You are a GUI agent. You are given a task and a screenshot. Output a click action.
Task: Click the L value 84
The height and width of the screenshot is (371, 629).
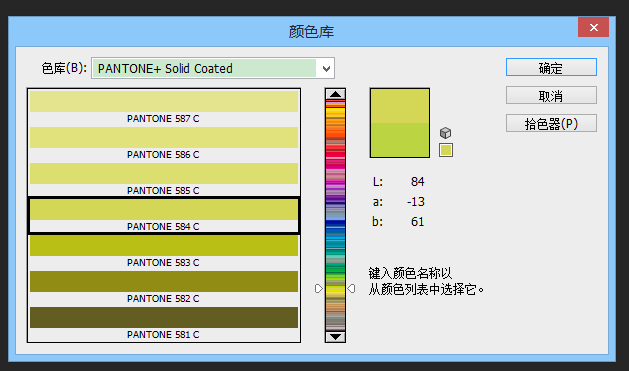point(417,182)
